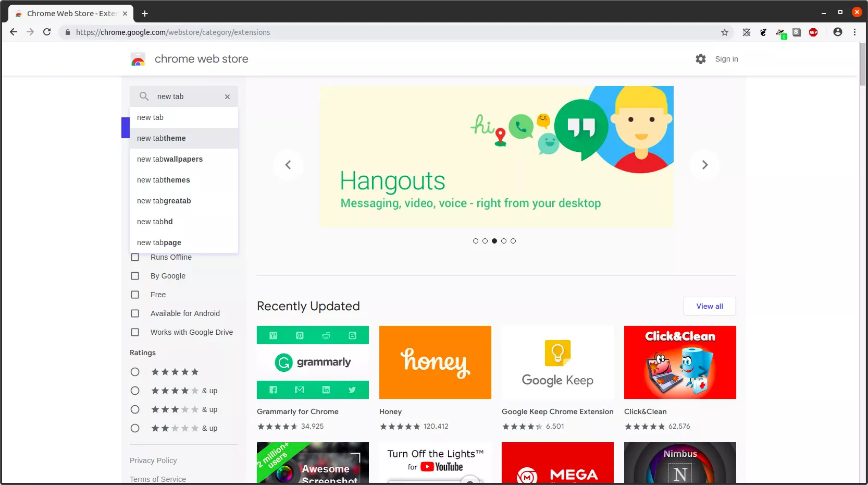The width and height of the screenshot is (868, 485).
Task: Open Chrome's three-dot menu
Action: tap(855, 32)
